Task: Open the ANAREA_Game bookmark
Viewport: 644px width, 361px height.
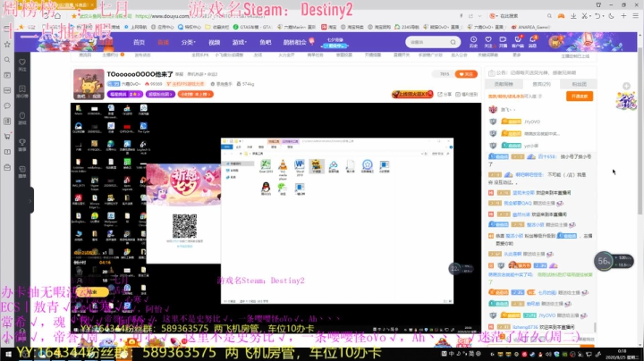Action: tap(530, 27)
